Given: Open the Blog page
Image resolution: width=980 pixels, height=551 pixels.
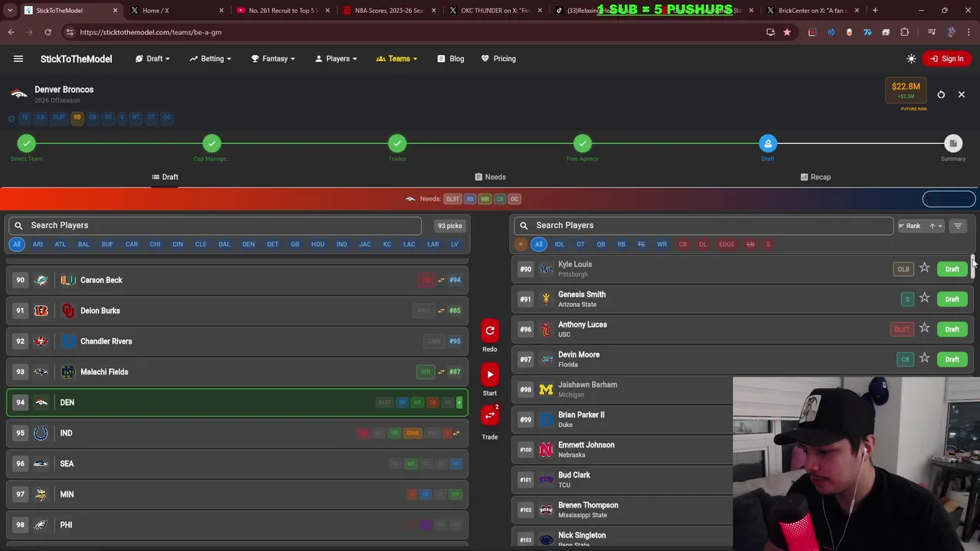Looking at the screenshot, I should tap(451, 59).
